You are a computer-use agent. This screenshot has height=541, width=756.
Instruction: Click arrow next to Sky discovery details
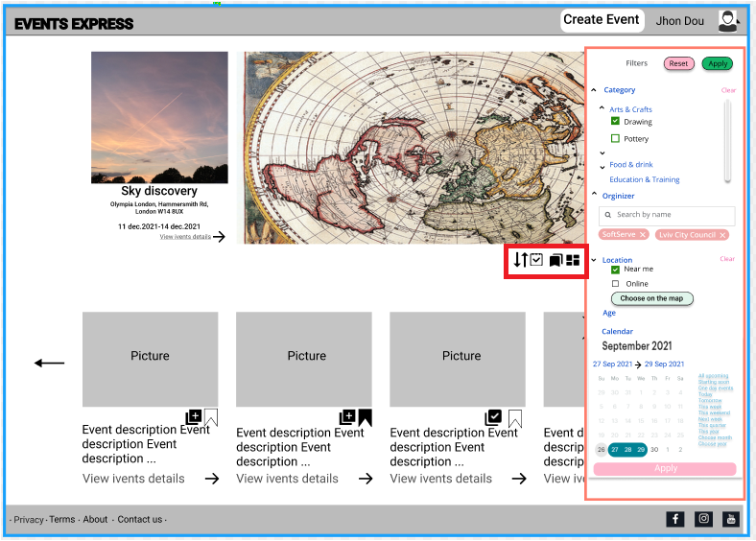219,237
